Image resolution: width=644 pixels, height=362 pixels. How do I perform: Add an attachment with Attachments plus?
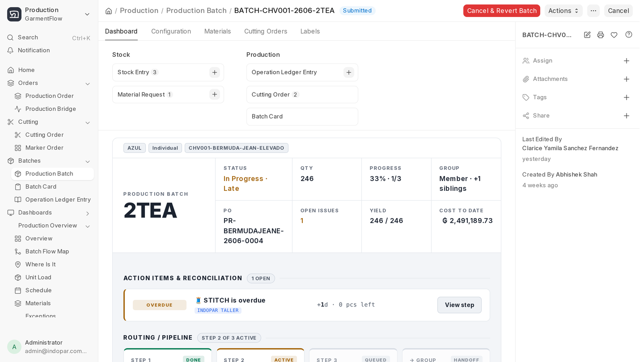point(627,79)
